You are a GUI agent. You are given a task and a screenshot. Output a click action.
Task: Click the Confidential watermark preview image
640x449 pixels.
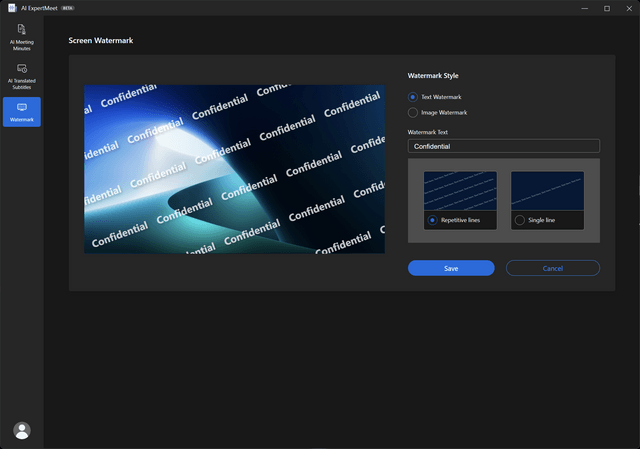234,169
